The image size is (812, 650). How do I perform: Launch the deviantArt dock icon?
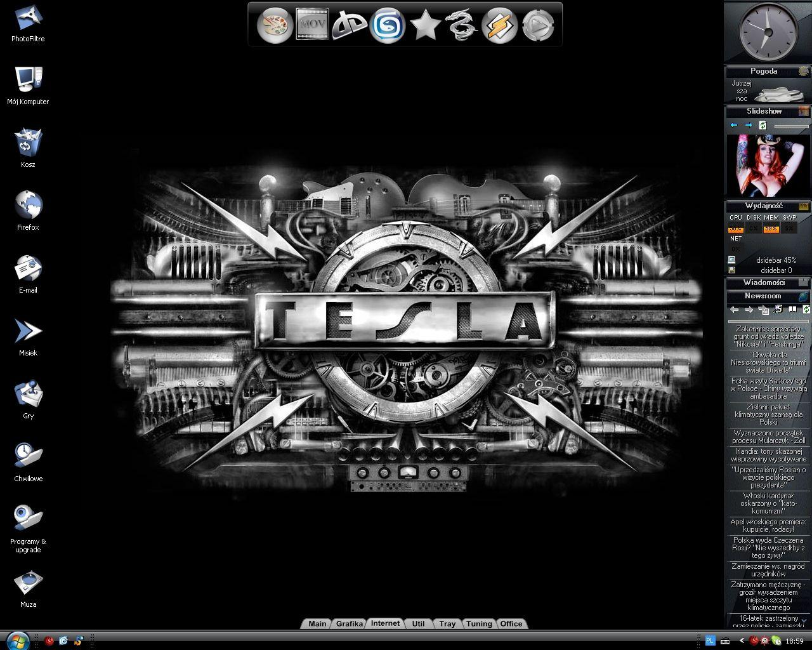pos(350,25)
